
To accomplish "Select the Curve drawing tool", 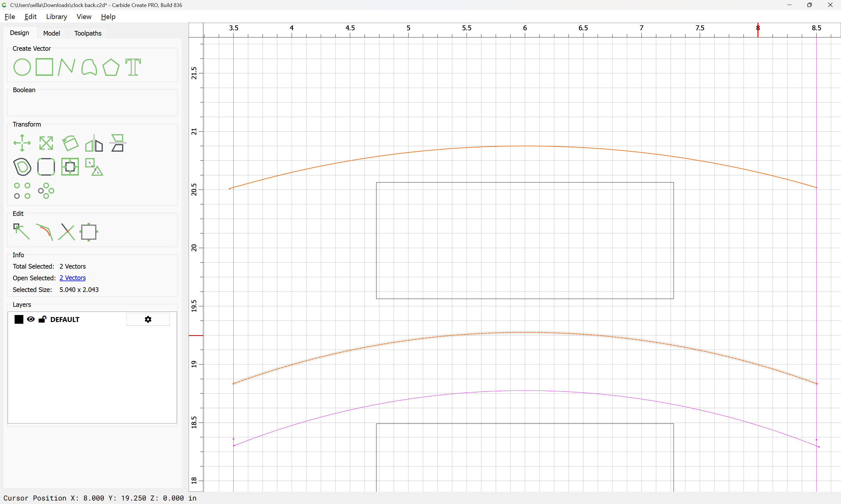I will tap(89, 67).
